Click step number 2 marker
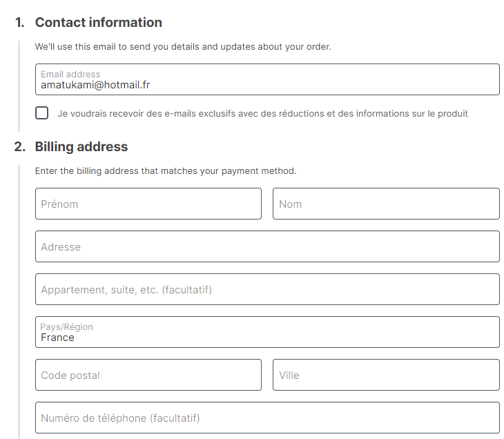The height and width of the screenshot is (439, 504). 19,146
